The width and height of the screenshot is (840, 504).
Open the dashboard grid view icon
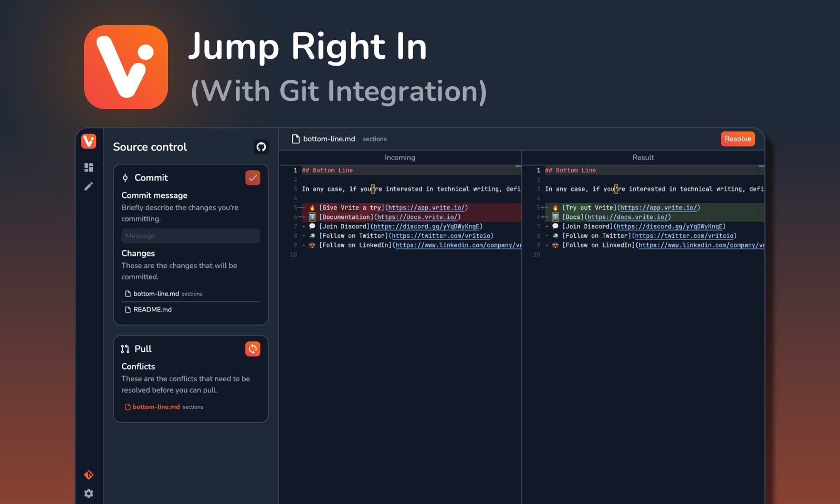point(89,167)
